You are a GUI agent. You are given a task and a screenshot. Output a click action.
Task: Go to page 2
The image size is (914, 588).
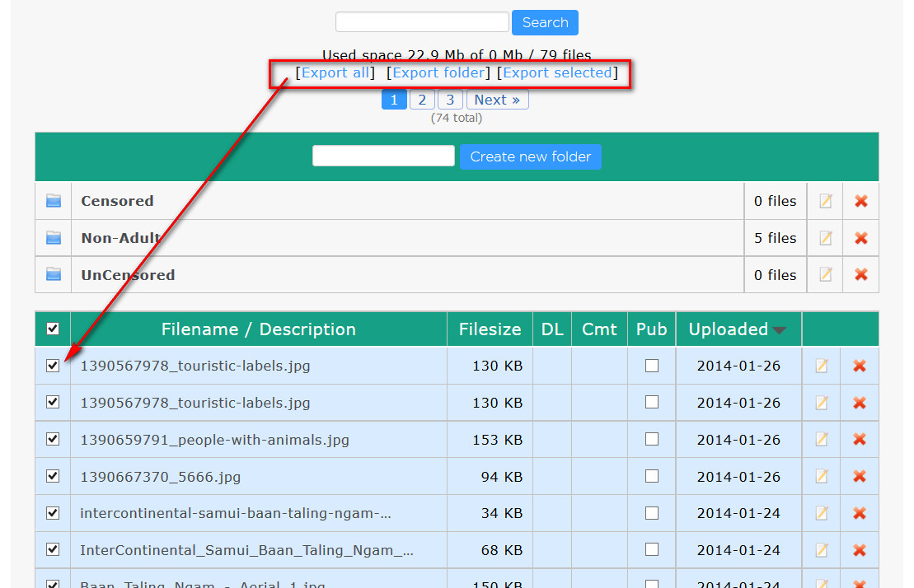coord(422,100)
